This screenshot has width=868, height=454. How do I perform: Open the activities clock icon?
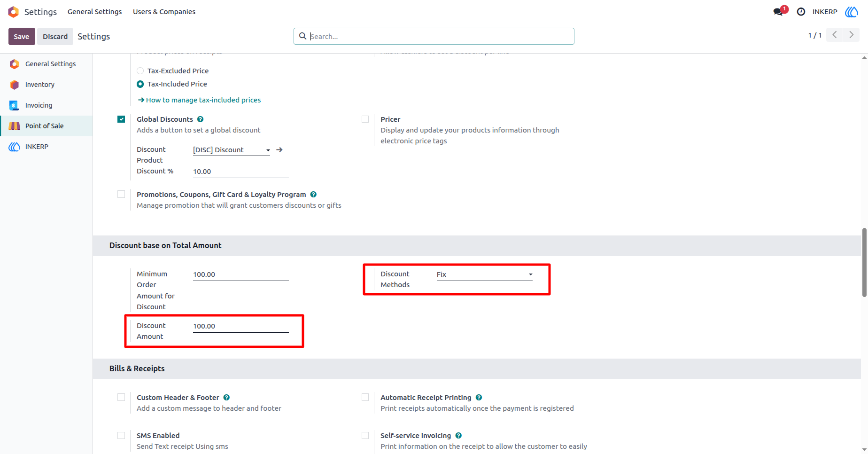[x=801, y=12]
